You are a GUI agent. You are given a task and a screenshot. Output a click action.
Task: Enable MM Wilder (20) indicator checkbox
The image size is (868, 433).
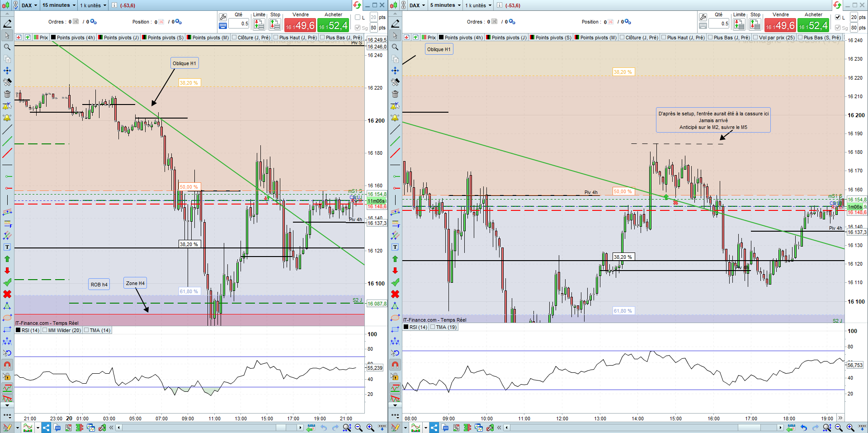tap(45, 330)
